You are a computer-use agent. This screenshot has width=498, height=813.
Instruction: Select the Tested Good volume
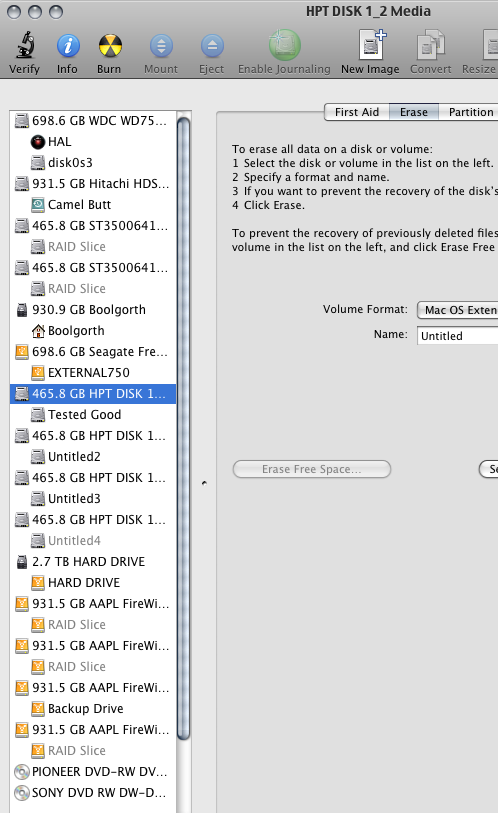click(93, 414)
